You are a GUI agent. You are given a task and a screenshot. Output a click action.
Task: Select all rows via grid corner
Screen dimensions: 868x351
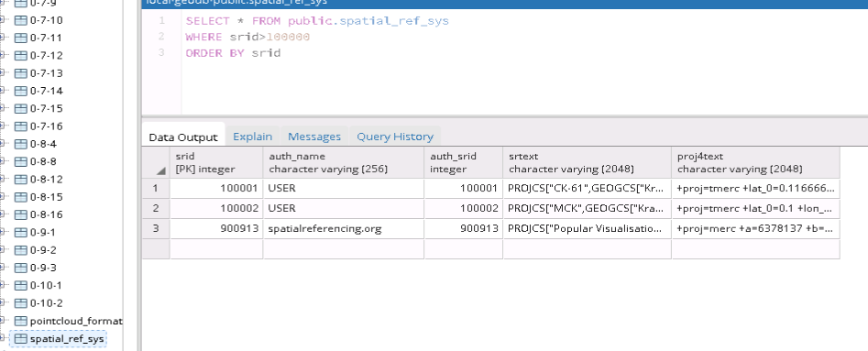[156, 163]
